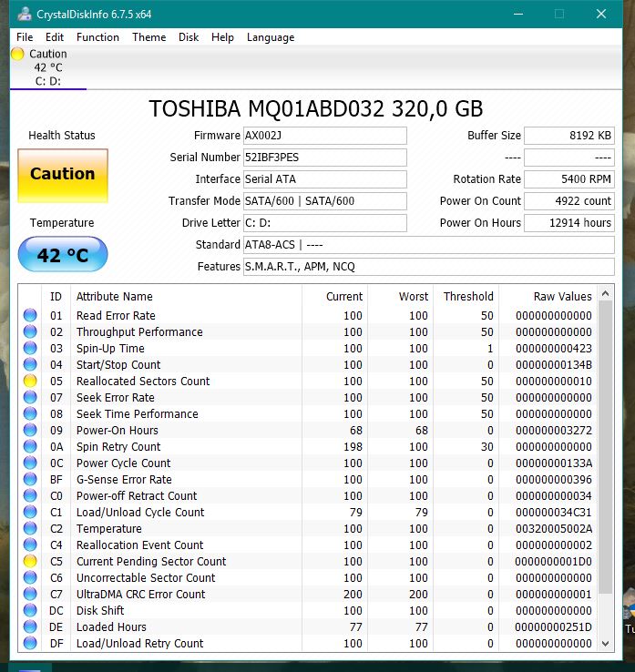Click the attribute list vertical scrollbar thumb
Viewport: 635px width, 672px height.
[606, 447]
